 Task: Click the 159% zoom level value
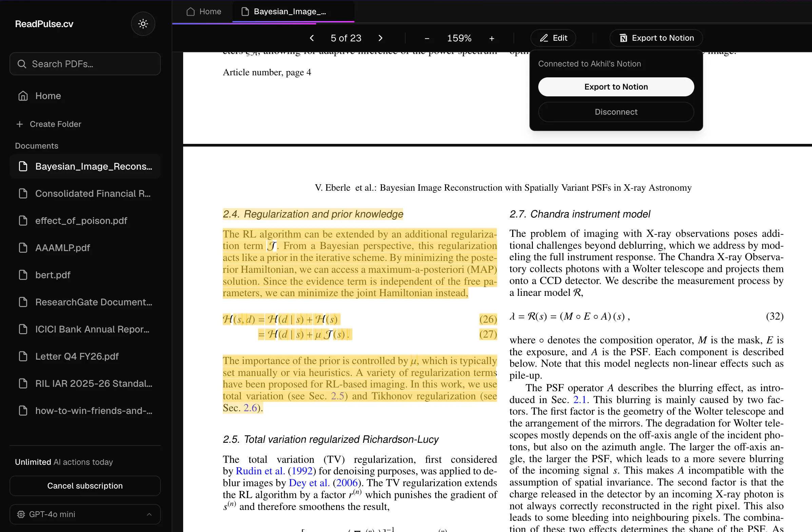coord(459,38)
